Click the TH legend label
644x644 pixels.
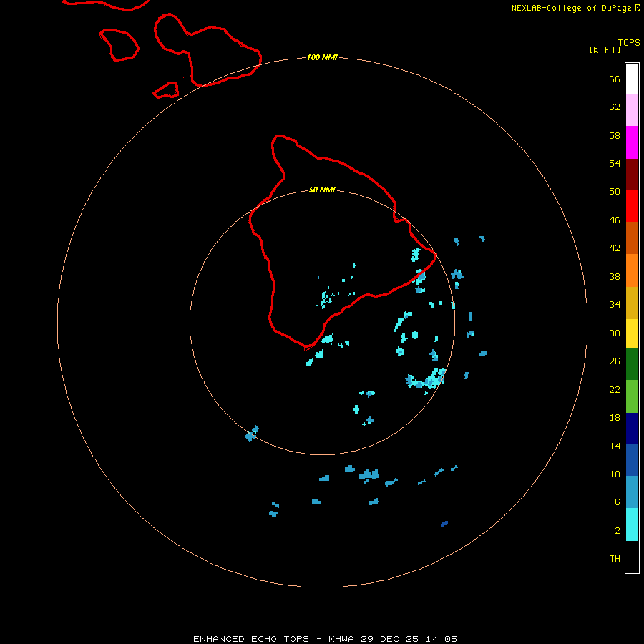[x=615, y=559]
